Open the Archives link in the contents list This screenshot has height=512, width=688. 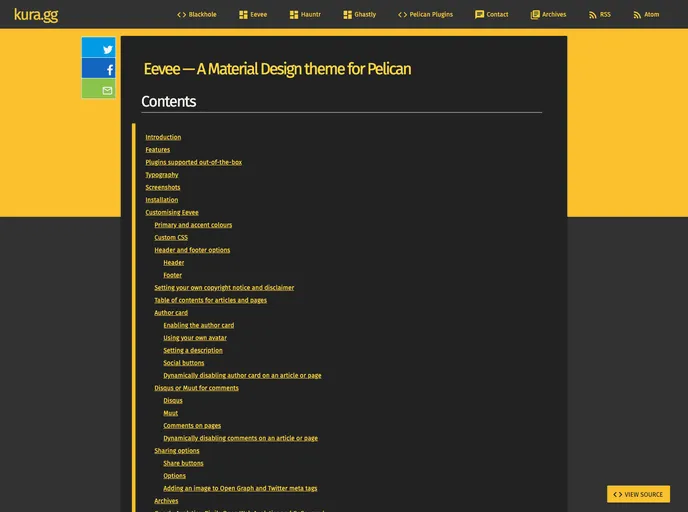coord(166,501)
